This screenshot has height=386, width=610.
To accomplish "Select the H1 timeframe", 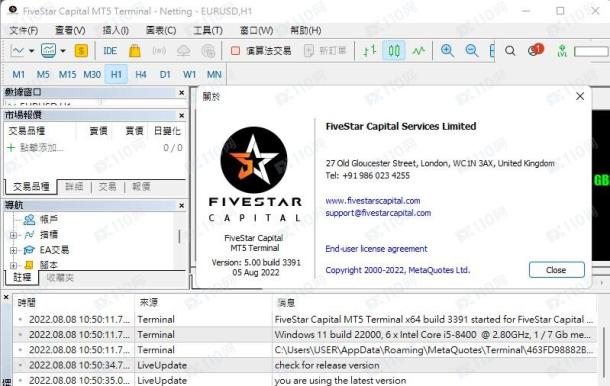I will tap(116, 74).
